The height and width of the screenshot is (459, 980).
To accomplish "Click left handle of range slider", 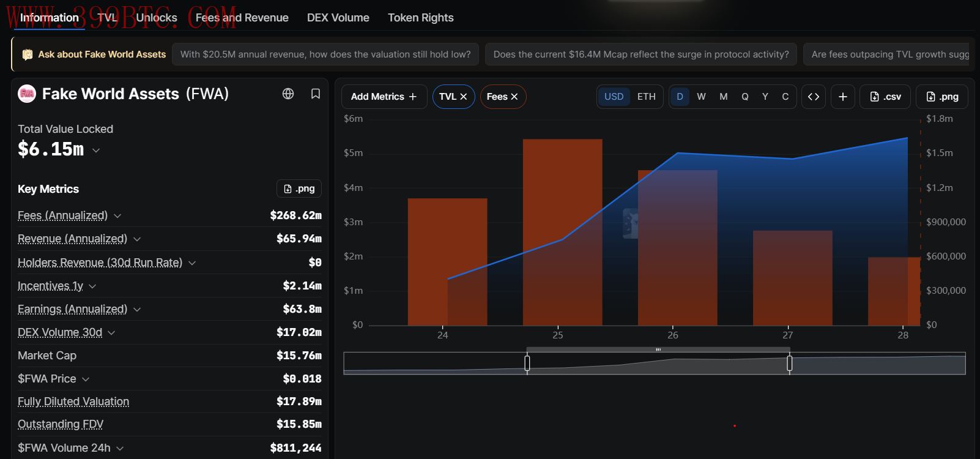I will pos(527,364).
